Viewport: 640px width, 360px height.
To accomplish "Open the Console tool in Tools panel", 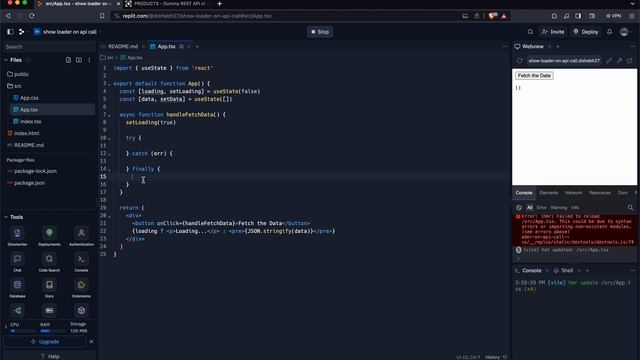I will (x=81, y=262).
